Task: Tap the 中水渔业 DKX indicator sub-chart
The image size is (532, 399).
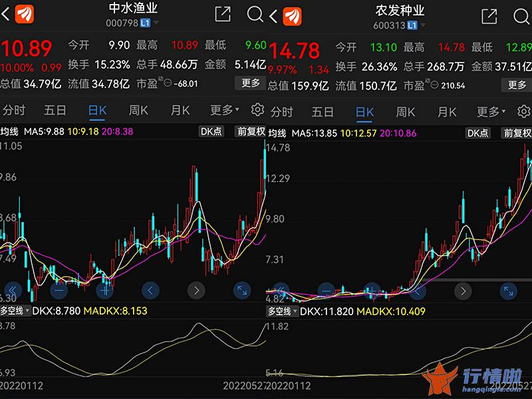Action: click(x=133, y=348)
